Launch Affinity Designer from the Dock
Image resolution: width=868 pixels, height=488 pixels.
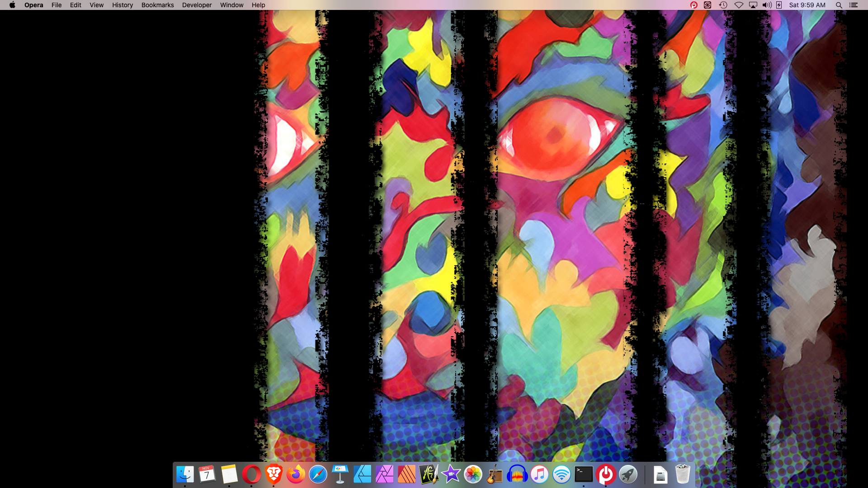(x=362, y=474)
